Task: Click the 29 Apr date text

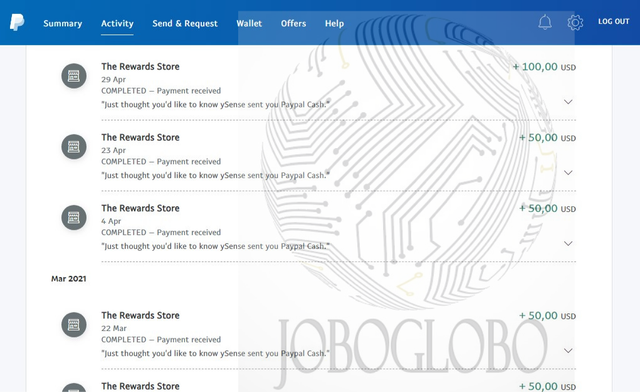Action: [x=113, y=79]
